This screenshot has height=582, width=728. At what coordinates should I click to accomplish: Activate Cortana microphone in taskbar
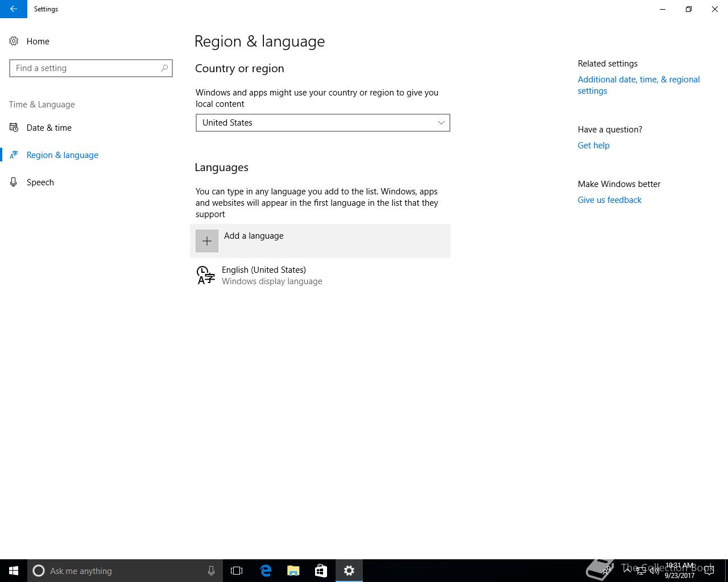[211, 571]
